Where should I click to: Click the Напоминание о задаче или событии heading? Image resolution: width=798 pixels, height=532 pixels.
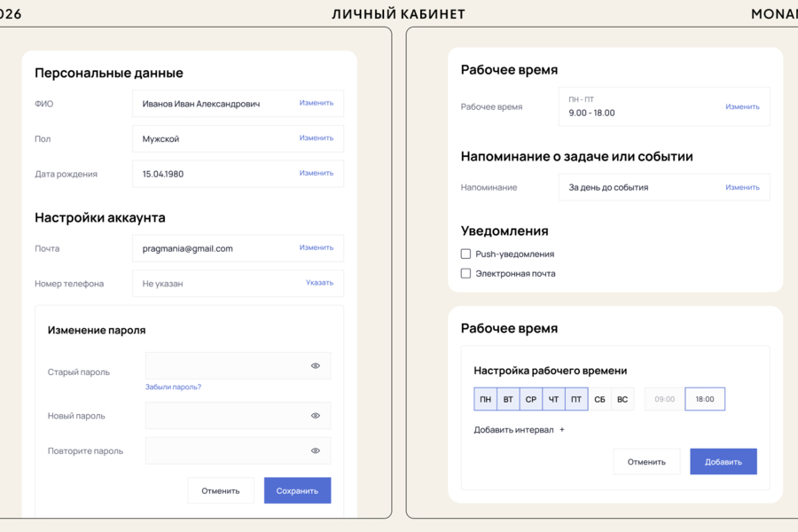[576, 156]
